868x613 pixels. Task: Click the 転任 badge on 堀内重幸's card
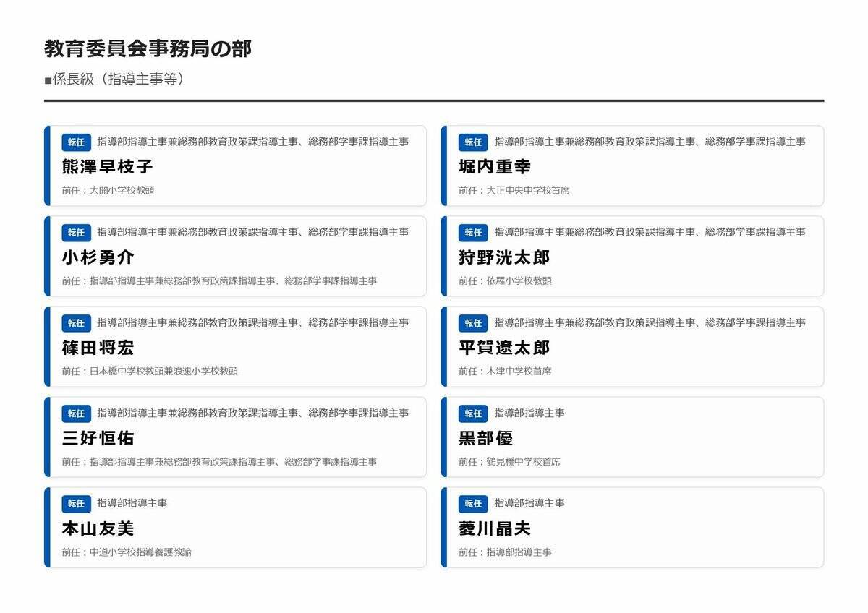point(472,142)
